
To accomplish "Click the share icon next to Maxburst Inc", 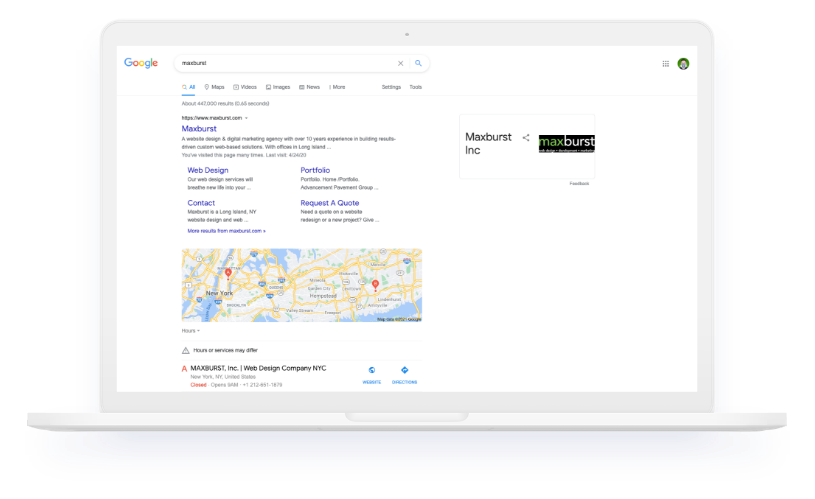I will point(526,138).
